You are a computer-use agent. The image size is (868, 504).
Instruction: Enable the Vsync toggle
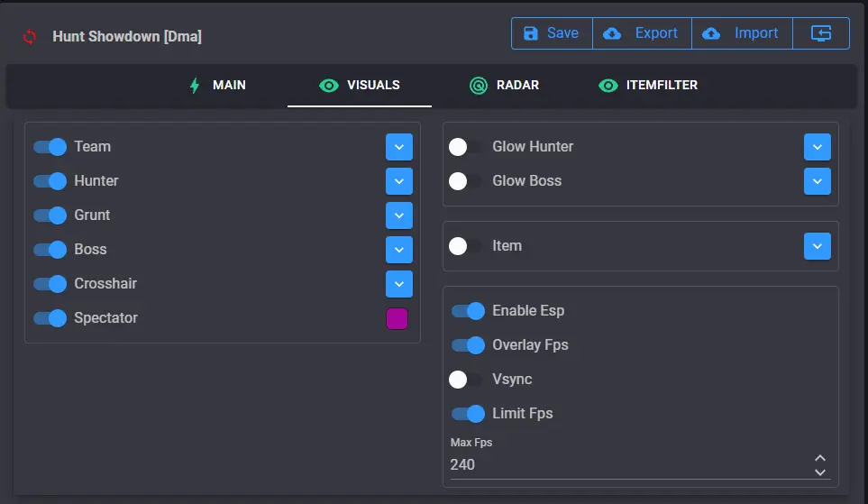point(466,380)
